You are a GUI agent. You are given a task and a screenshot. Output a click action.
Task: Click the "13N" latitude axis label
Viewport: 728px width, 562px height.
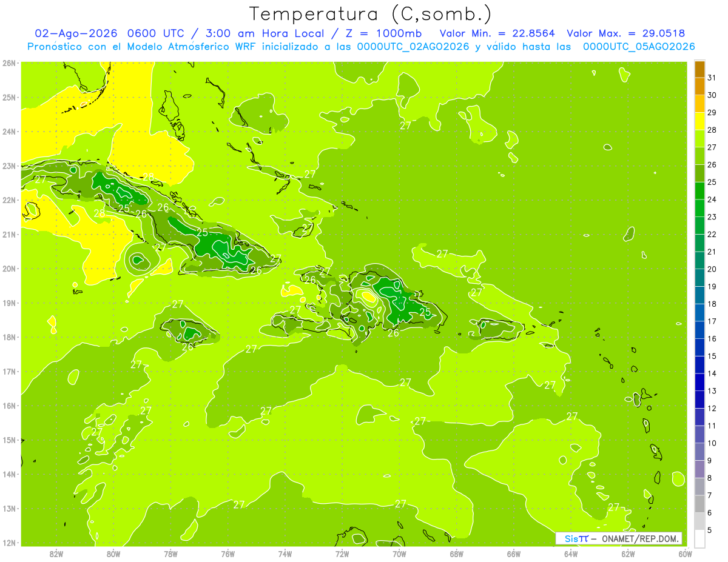(9, 509)
